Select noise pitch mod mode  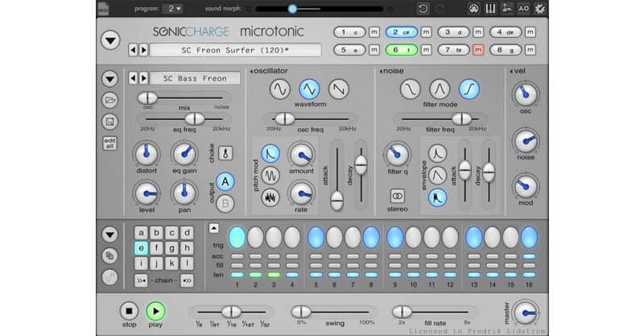[270, 198]
